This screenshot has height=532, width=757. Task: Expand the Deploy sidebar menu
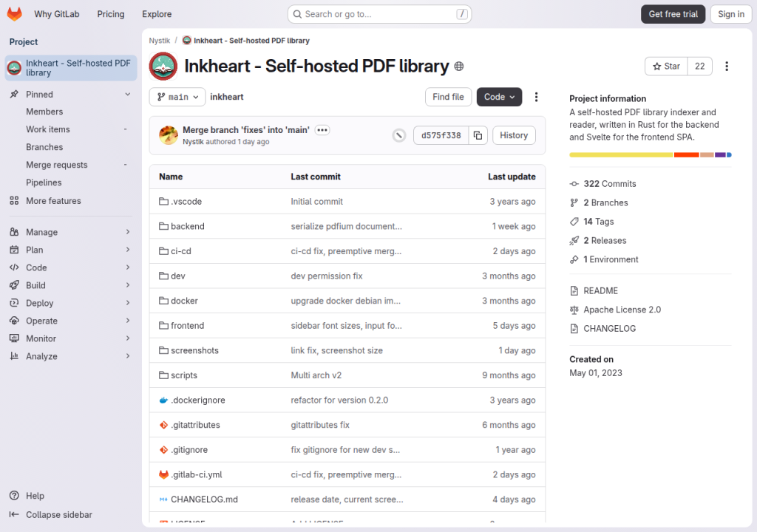click(x=70, y=303)
